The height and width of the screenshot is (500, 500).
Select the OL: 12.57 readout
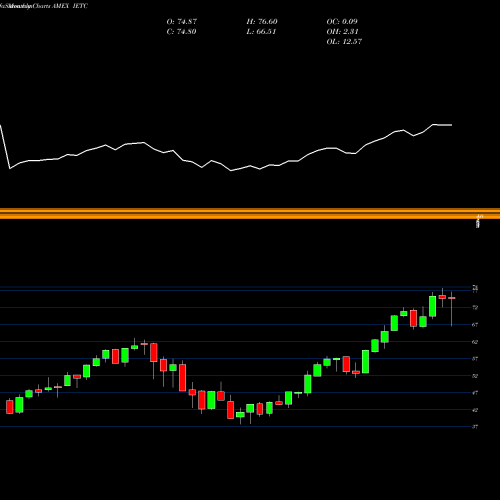(344, 42)
